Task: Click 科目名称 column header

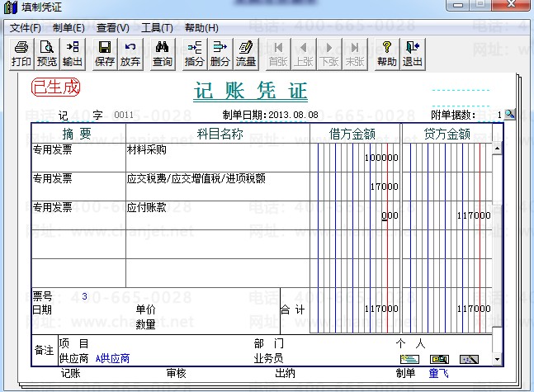Action: [x=220, y=134]
